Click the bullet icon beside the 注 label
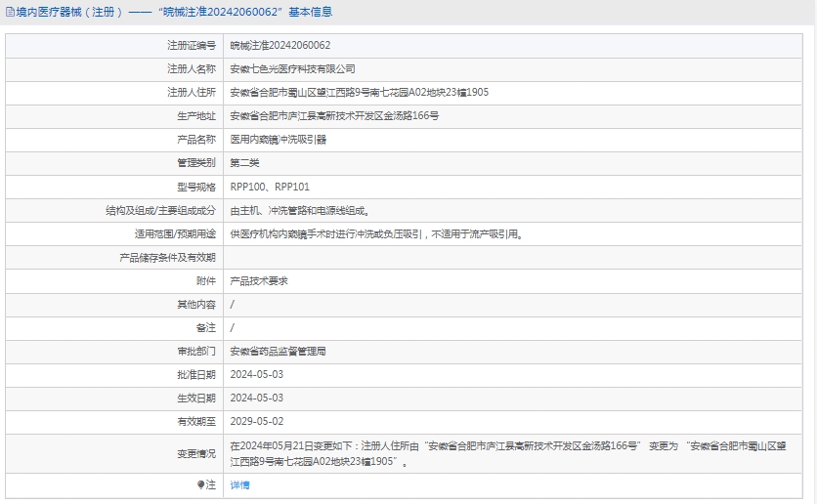Viewport: 817px width, 504px height. click(x=201, y=484)
